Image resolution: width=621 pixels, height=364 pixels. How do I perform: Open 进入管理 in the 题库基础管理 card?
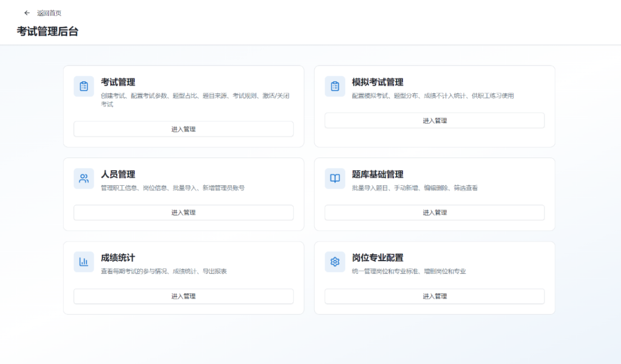point(435,213)
